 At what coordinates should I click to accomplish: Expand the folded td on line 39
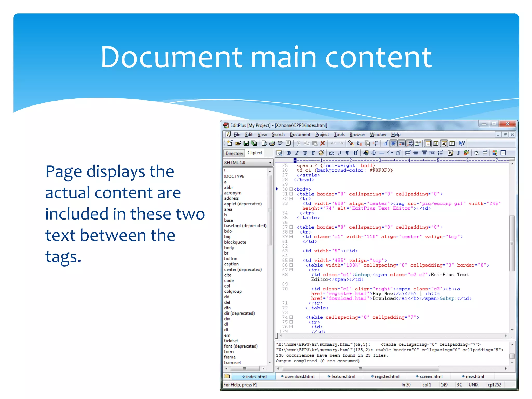(x=291, y=237)
